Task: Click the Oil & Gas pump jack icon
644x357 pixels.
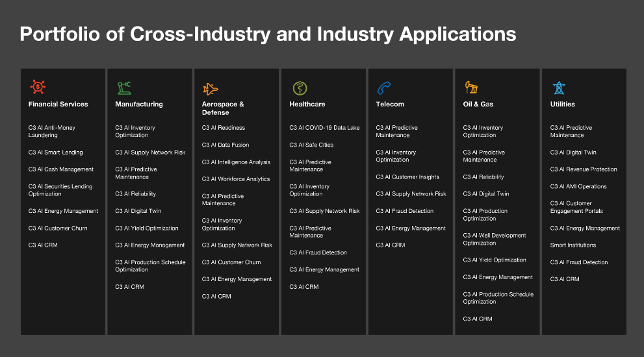Action: (471, 87)
